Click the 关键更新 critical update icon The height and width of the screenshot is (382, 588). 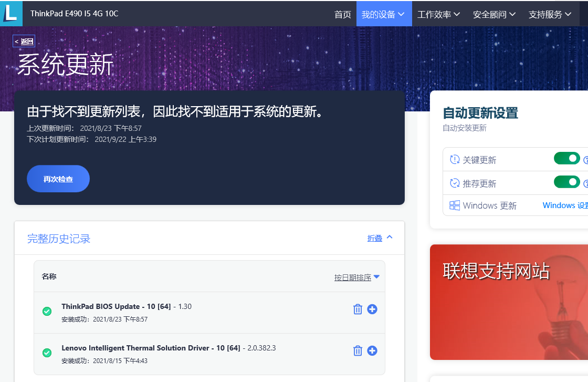coord(455,160)
